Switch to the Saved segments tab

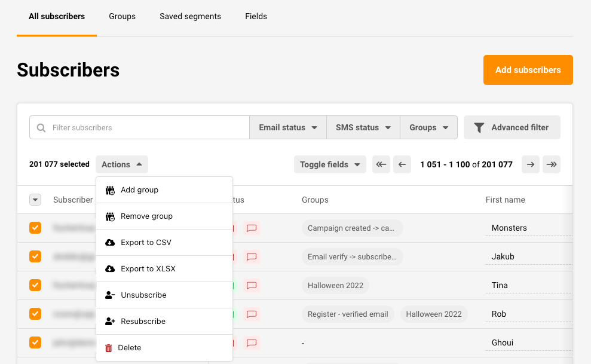[x=190, y=16]
